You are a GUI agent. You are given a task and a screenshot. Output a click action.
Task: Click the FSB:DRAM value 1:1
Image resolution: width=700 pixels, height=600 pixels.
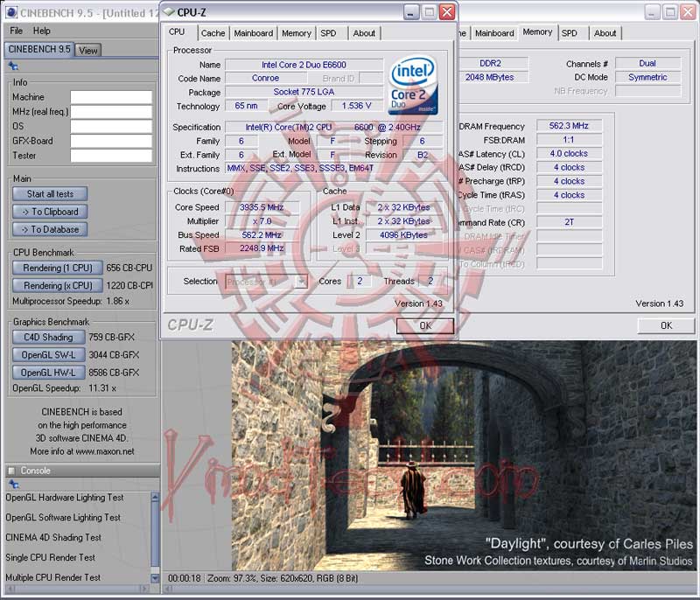point(569,140)
